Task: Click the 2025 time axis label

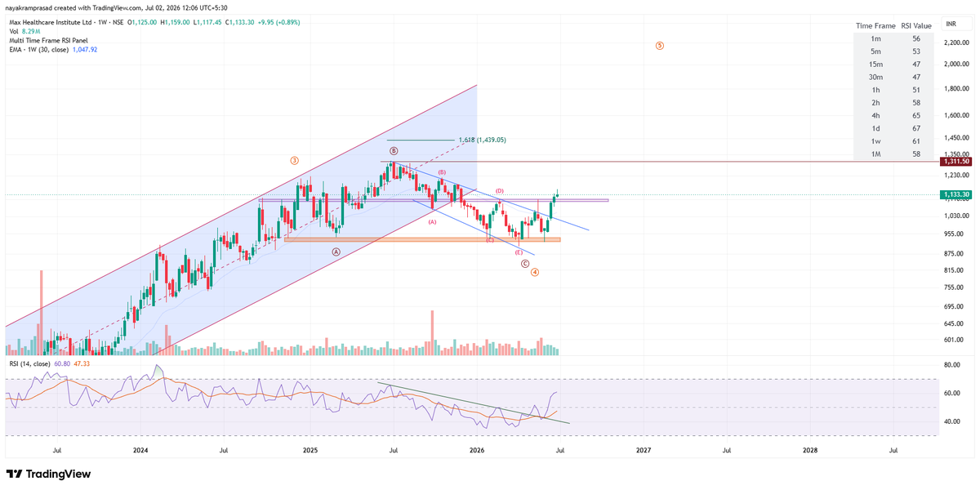Action: [x=310, y=450]
